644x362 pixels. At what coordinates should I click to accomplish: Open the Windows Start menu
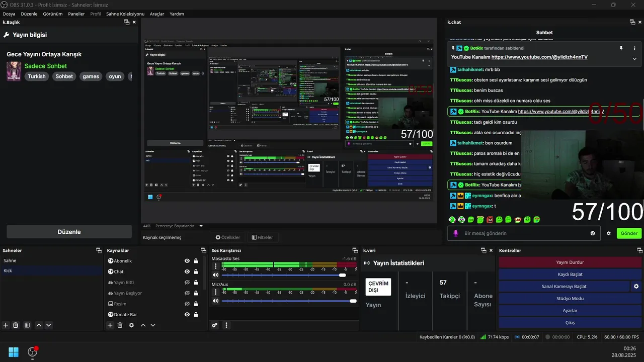[x=14, y=351]
